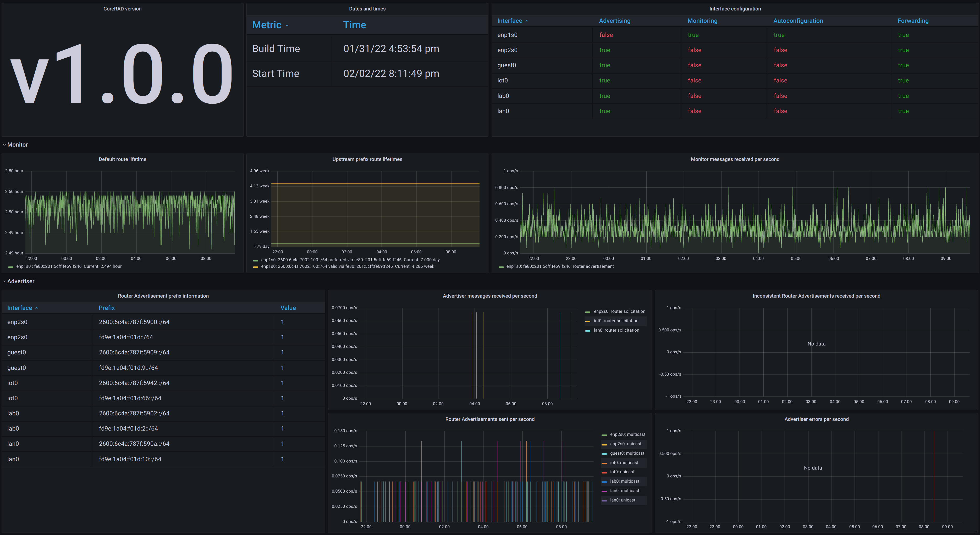Viewport: 980px width, 535px height.
Task: Select the enp2s0 row in Interface configuration
Action: tap(508, 50)
